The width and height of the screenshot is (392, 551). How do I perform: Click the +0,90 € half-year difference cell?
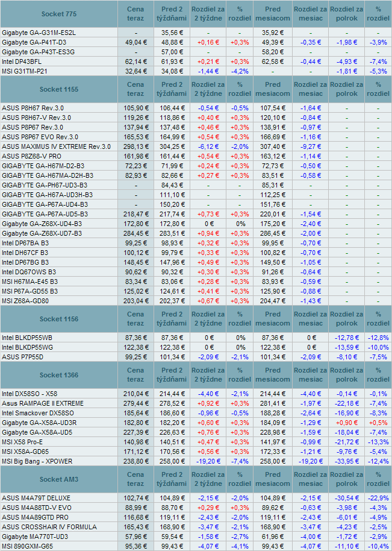(347, 423)
